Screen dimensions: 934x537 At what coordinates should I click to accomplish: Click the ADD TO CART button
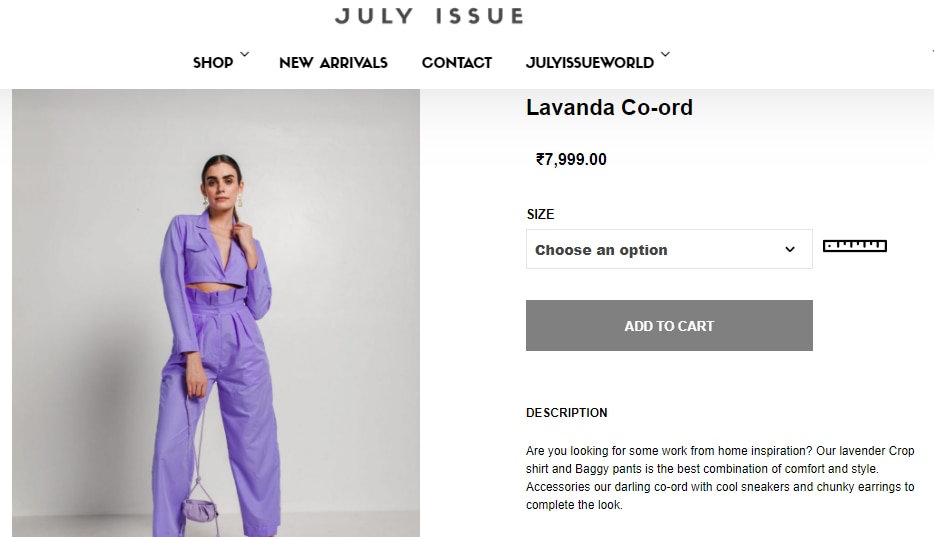click(x=669, y=326)
